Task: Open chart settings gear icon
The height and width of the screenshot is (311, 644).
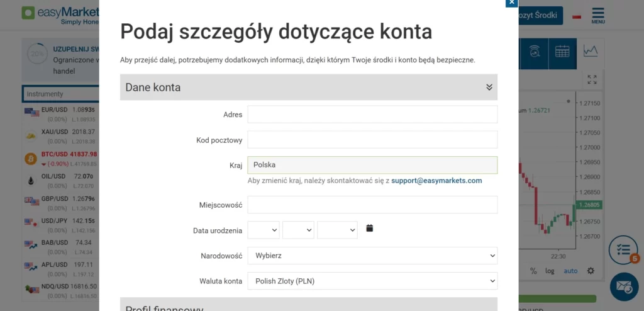Action: (591, 271)
